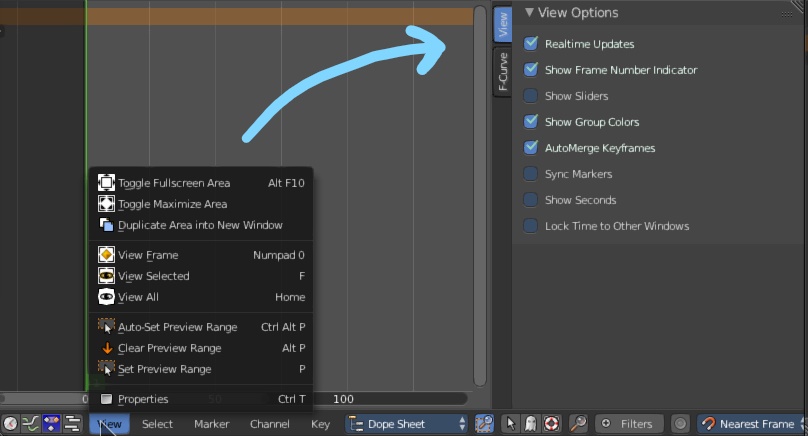Enable Lock Time to Other Windows
The image size is (808, 436).
[530, 225]
